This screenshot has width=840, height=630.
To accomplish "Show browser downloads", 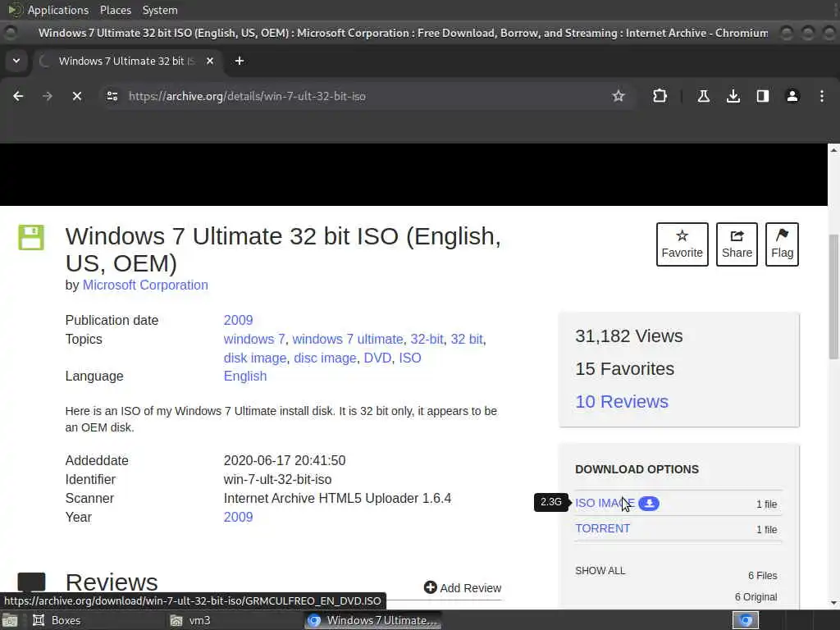I will point(733,97).
